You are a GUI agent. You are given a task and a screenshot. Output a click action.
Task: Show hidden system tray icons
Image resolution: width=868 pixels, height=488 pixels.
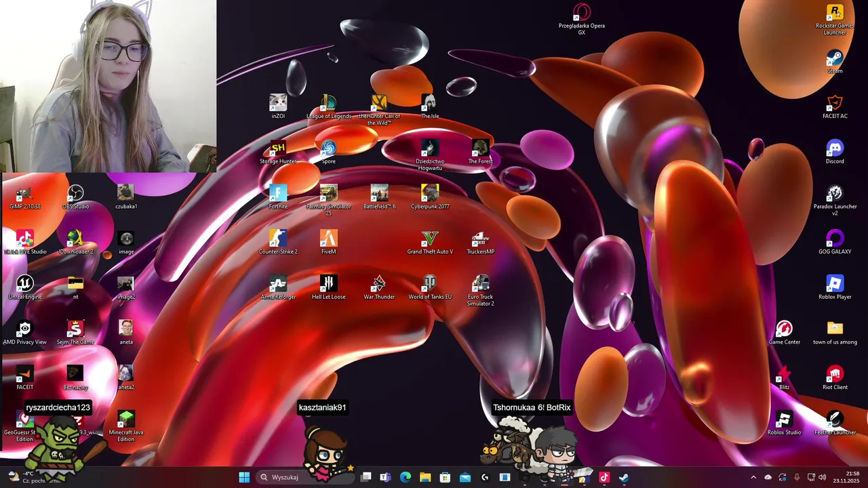tap(753, 477)
